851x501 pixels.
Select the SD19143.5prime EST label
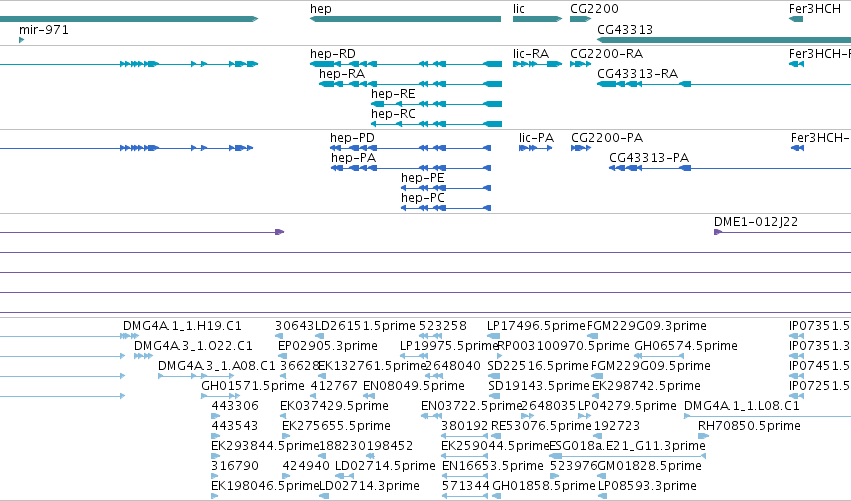pos(539,386)
